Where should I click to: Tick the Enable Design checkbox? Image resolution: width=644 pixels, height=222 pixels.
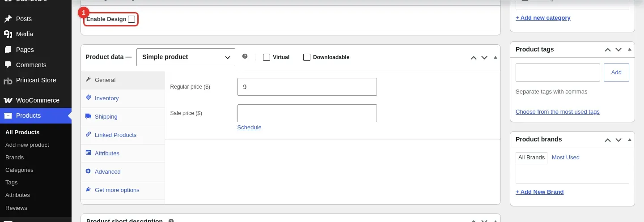131,19
